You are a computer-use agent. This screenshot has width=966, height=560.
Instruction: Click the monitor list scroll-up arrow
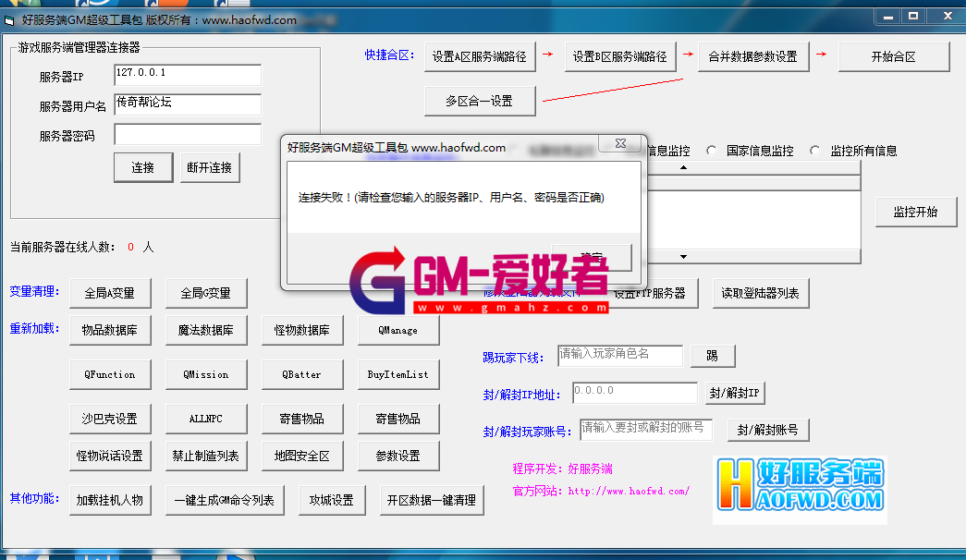coord(683,167)
